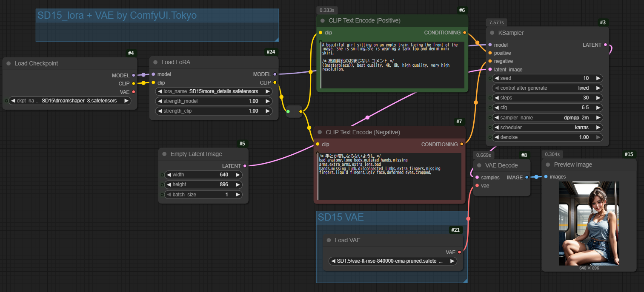Collapse the Load VAE node
This screenshot has height=292, width=644.
click(x=329, y=240)
